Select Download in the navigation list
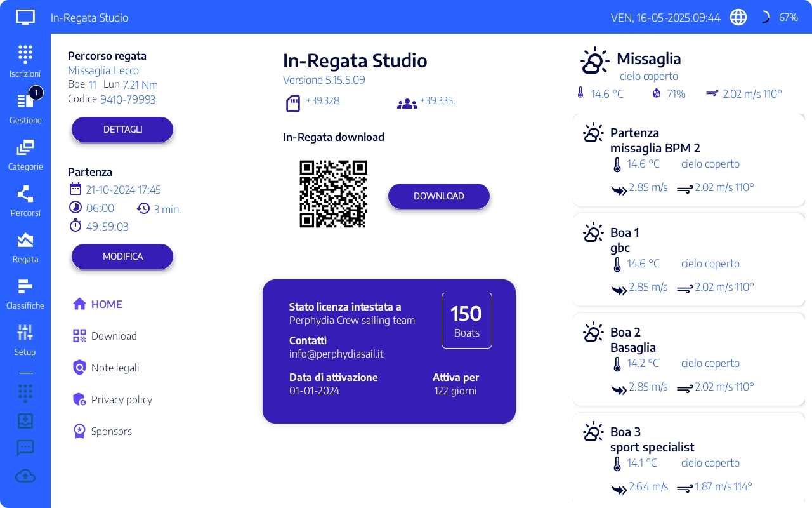812x508 pixels. pyautogui.click(x=105, y=336)
